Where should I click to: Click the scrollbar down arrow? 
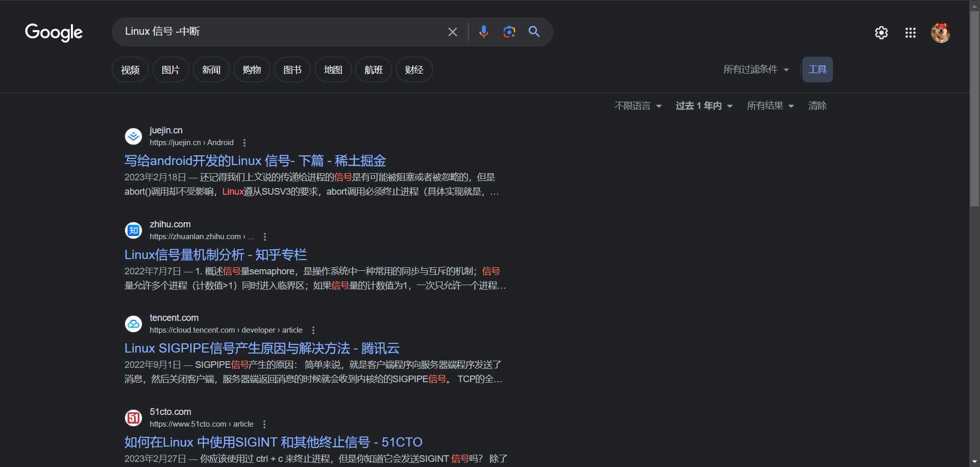click(x=974, y=462)
